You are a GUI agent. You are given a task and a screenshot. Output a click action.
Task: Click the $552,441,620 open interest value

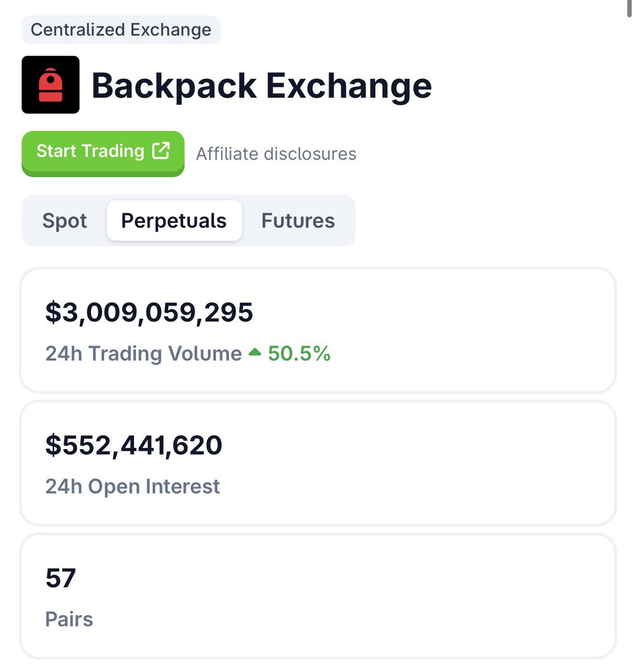coord(134,445)
